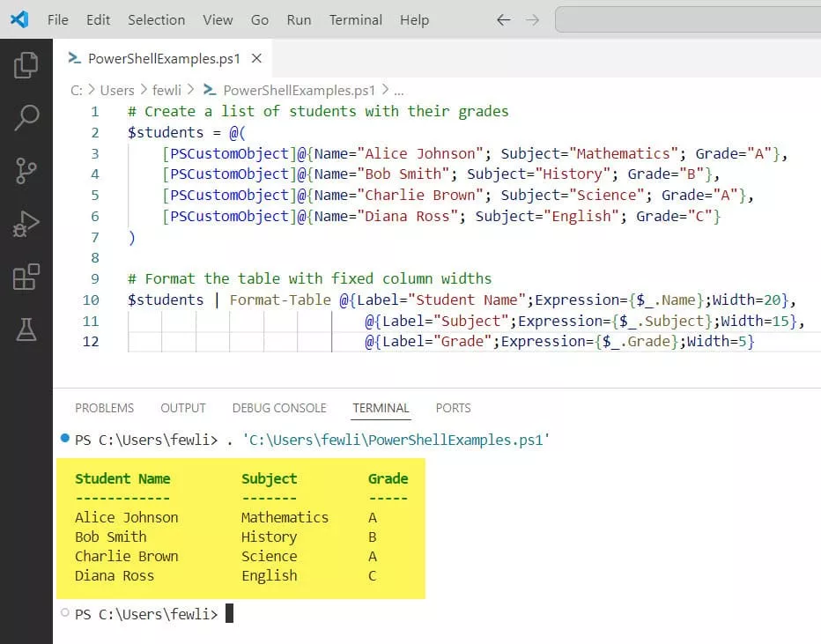Switch to the OUTPUT panel tab

coord(182,408)
